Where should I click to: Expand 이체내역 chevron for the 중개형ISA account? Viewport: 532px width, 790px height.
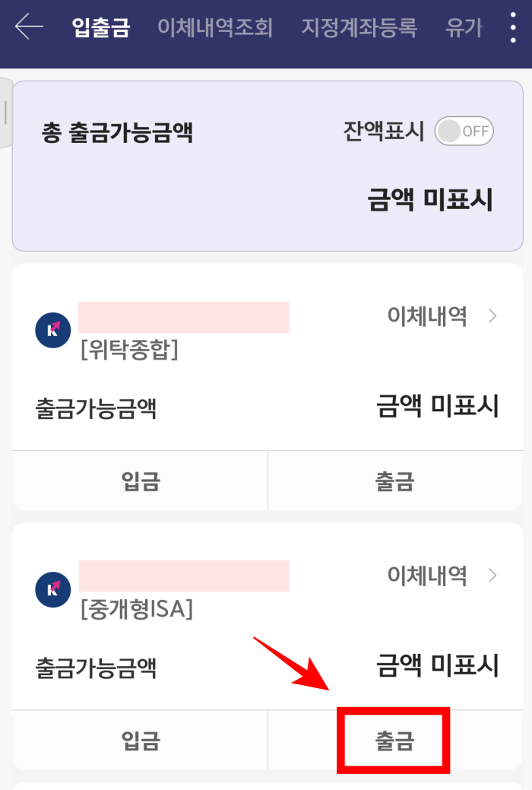pos(492,576)
